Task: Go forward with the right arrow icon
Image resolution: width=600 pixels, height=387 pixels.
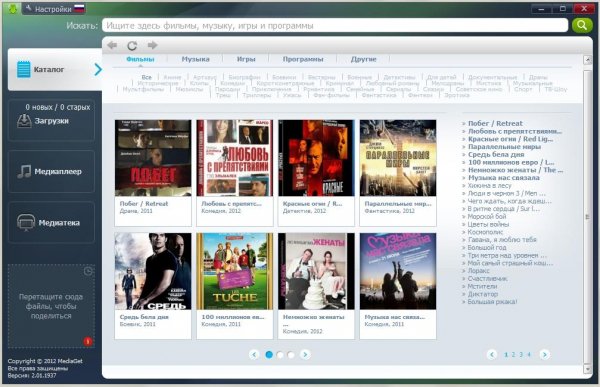Action: (152, 46)
